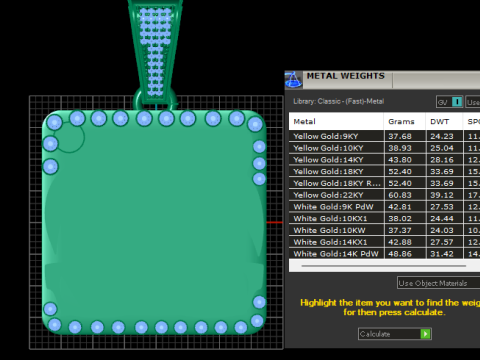Click the 27.57 DWT cell
Viewport: 480px width, 360px height.
444,242
